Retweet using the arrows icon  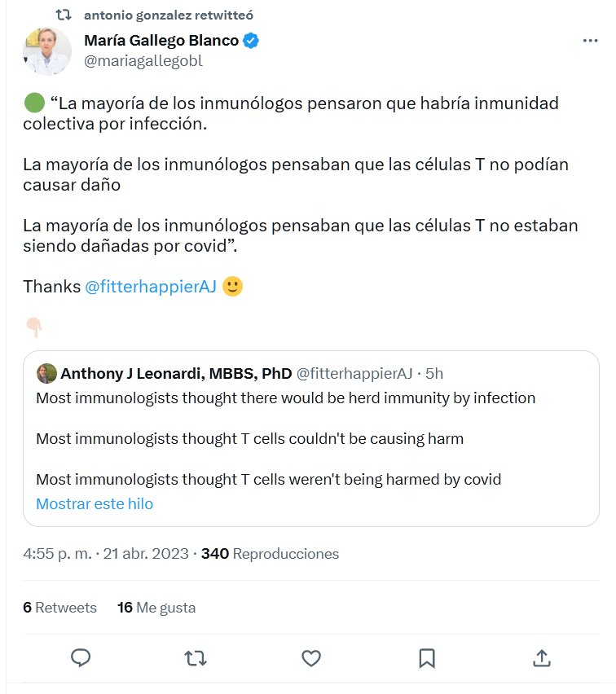pos(195,657)
